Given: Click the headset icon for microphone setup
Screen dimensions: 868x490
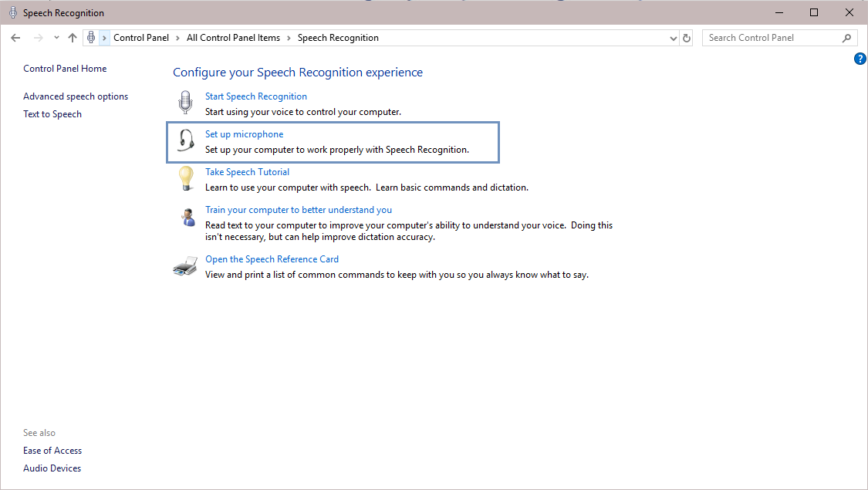Looking at the screenshot, I should pos(185,140).
